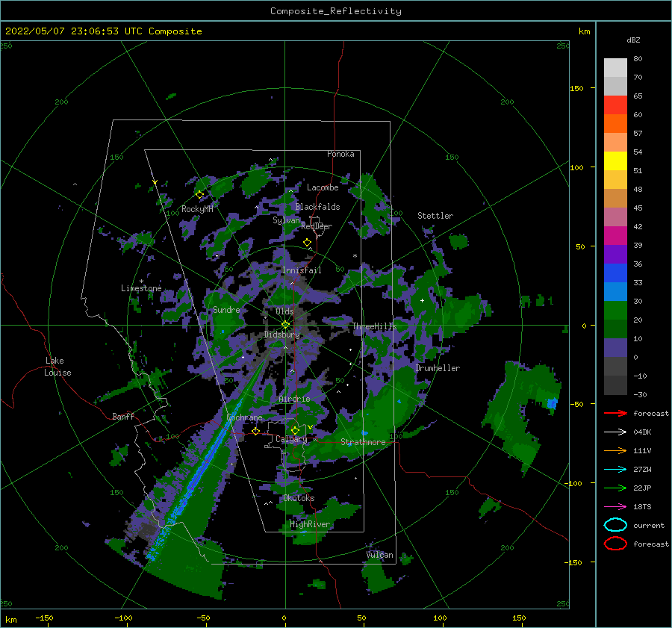Click the RockyMH label
Viewport: 672px width, 628px height.
(x=197, y=209)
